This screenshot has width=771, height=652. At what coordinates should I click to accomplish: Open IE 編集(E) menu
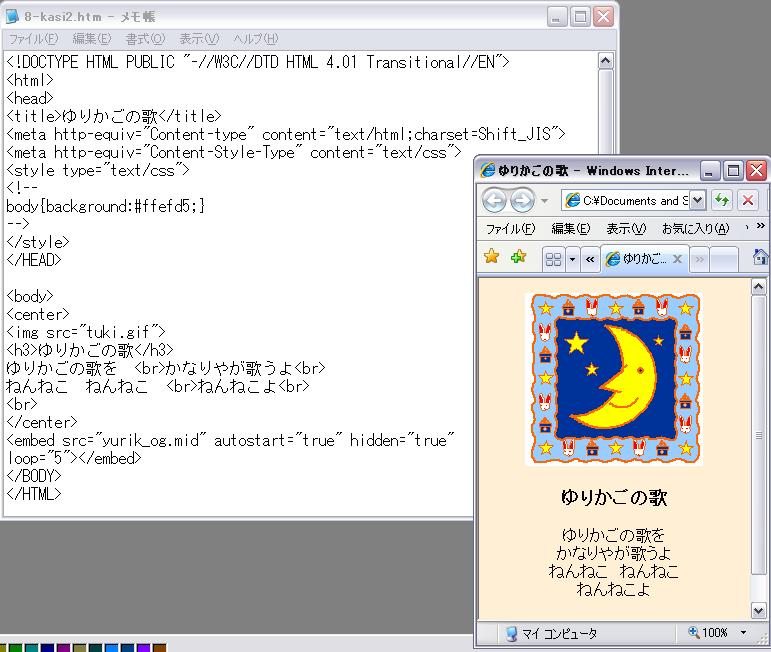pos(570,229)
